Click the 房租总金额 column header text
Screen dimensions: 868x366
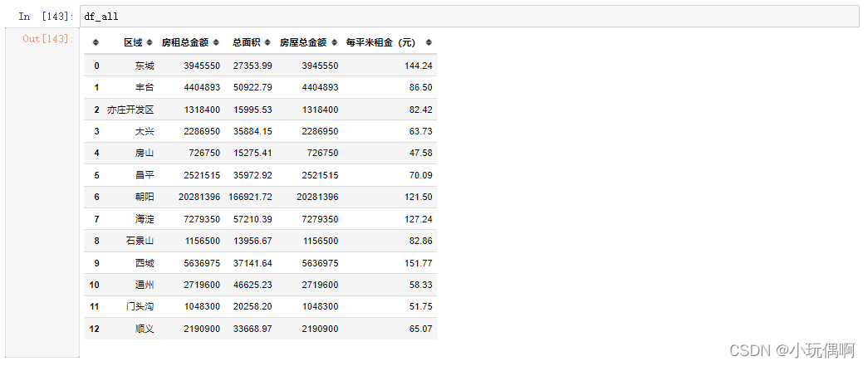pos(185,42)
